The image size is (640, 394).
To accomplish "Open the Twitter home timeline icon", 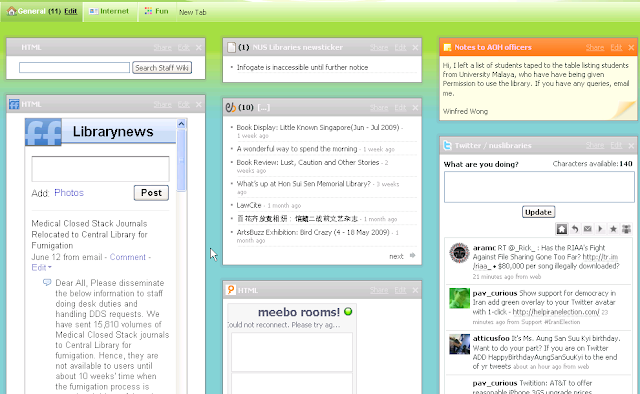I will click(x=562, y=229).
